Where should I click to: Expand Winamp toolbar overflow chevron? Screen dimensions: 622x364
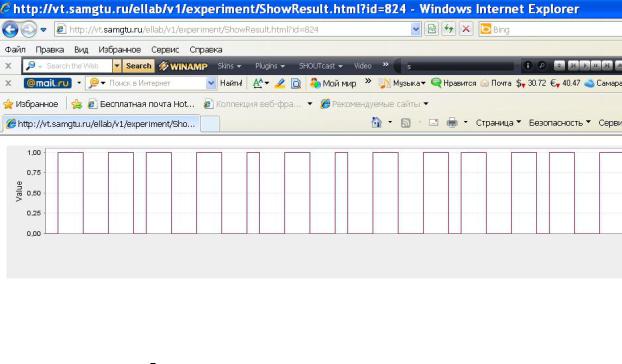[x=385, y=64]
